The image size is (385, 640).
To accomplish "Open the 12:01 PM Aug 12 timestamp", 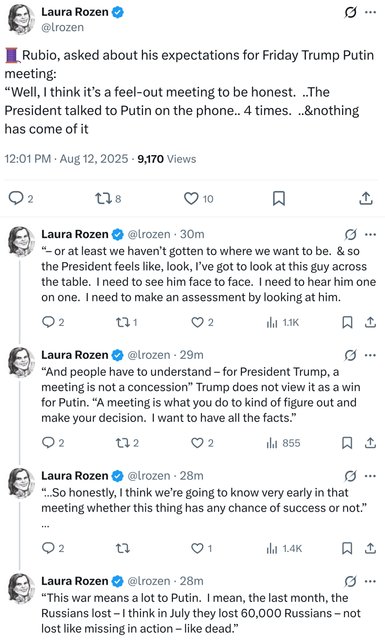I will coord(66,159).
